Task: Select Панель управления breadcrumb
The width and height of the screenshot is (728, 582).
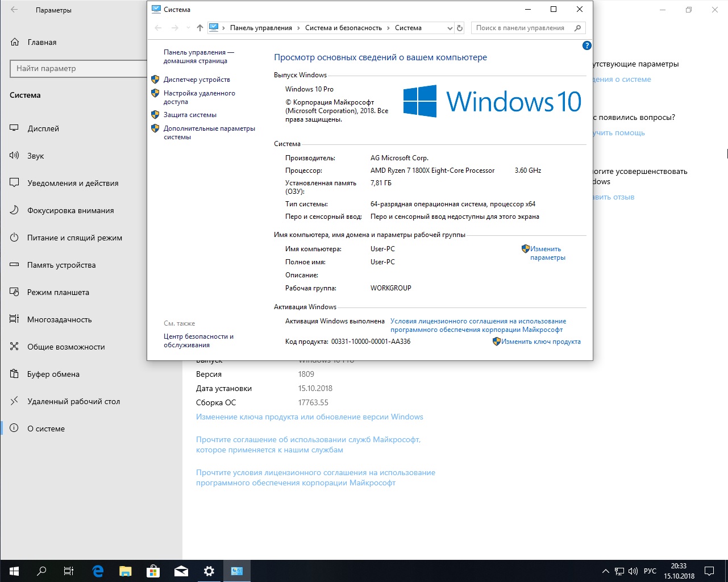Action: (261, 28)
